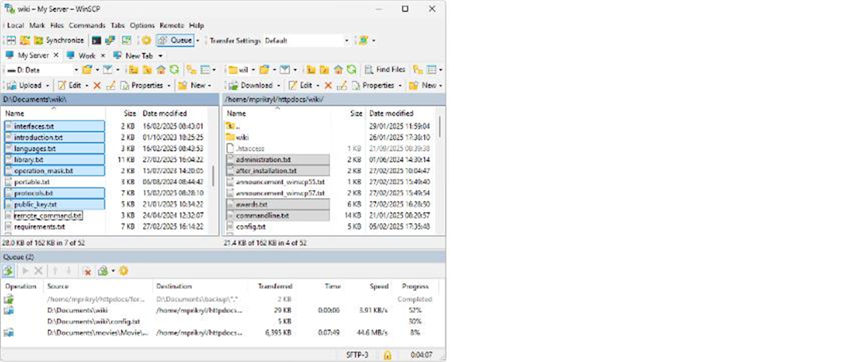
Task: Click the Compare Directories toolbar icon
Action: click(x=25, y=40)
